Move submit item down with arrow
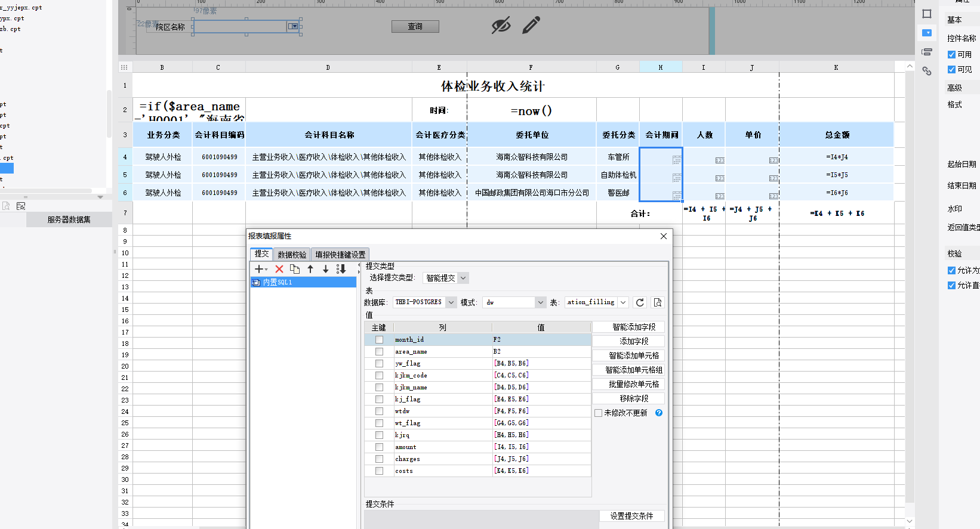 (326, 269)
